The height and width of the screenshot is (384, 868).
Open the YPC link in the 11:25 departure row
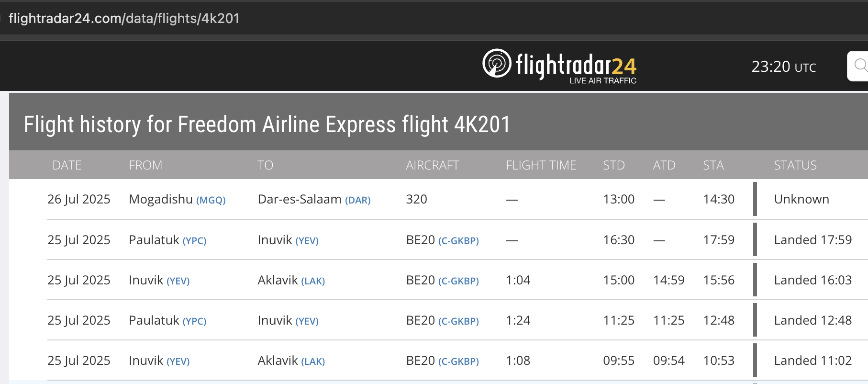(194, 321)
